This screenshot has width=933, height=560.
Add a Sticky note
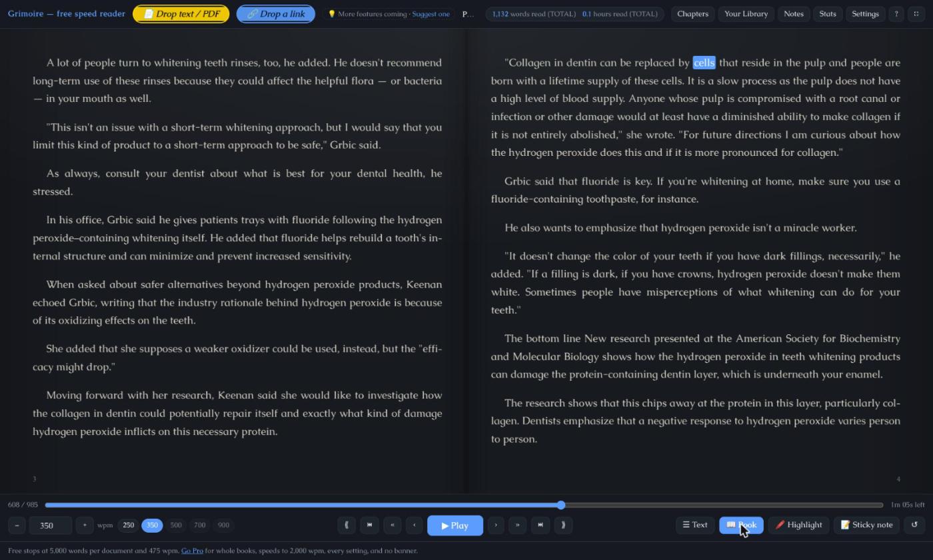point(866,525)
